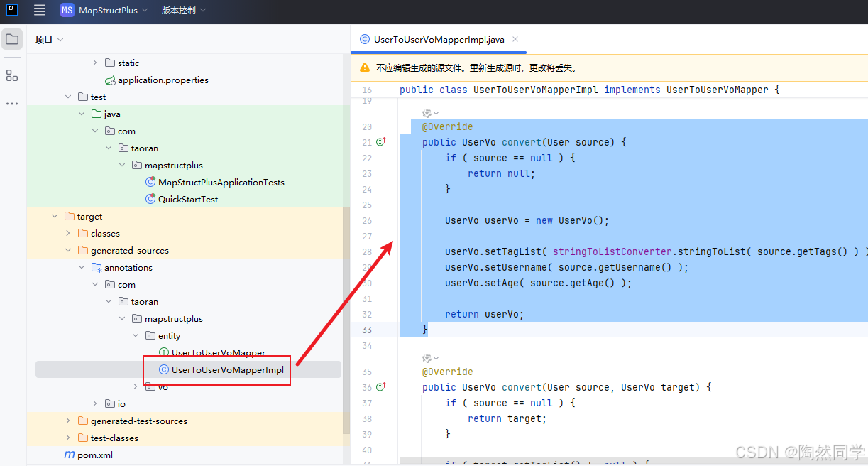This screenshot has height=466, width=868.
Task: Select the UserToUserVoMapper interface
Action: click(x=219, y=353)
